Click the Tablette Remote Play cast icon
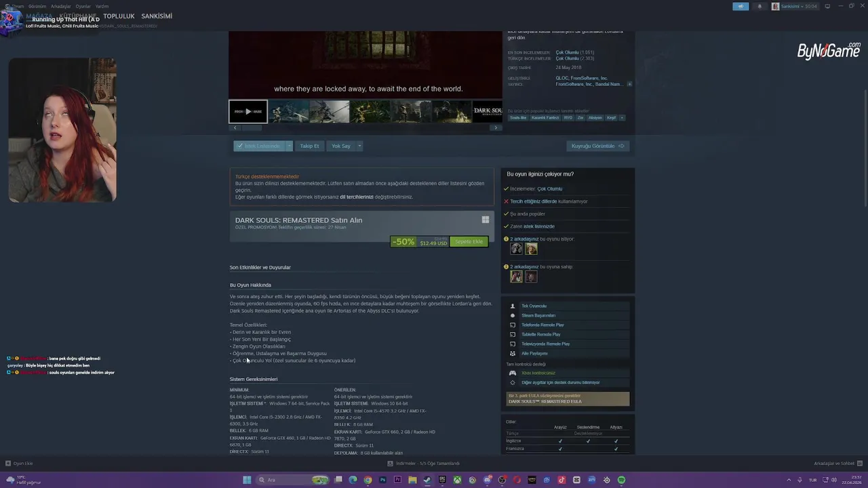This screenshot has width=868, height=488. tap(513, 334)
